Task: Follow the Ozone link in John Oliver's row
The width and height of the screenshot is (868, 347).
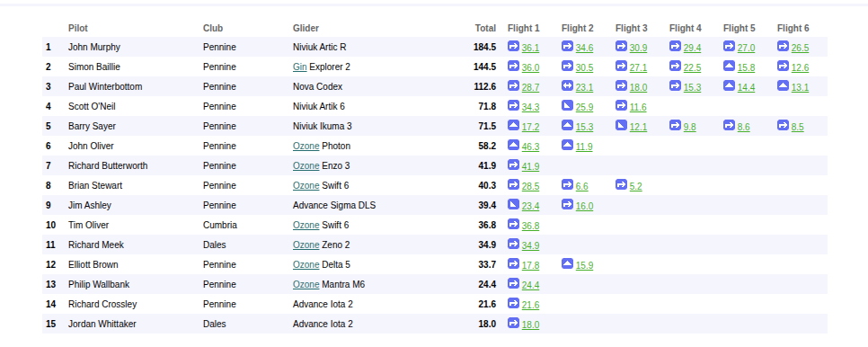Action: click(x=306, y=147)
